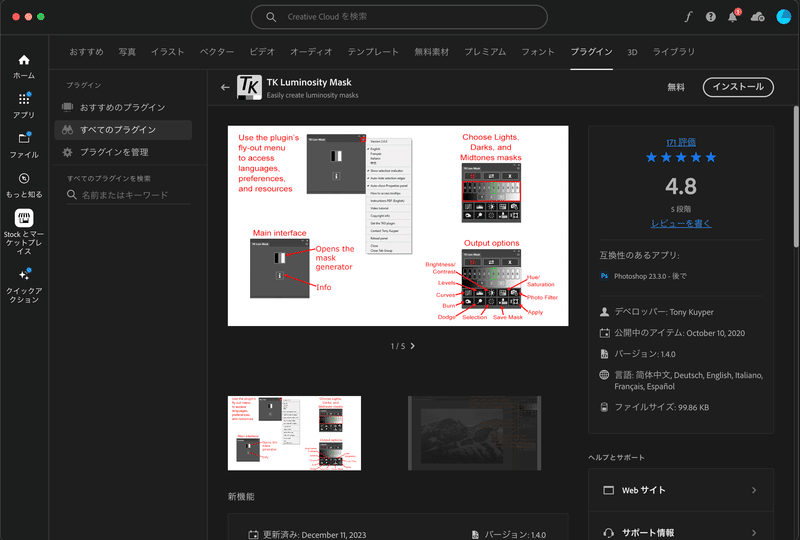The image size is (800, 540).
Task: Expand the Web サイト row chevron
Action: (754, 490)
